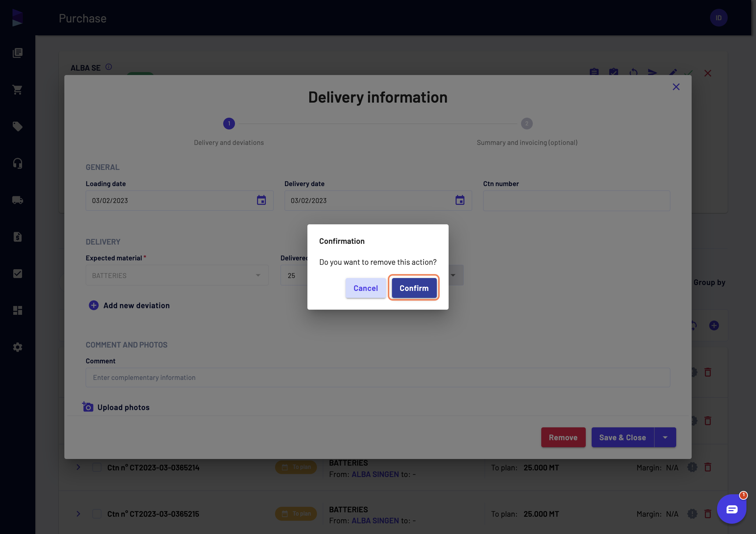The image size is (756, 534).
Task: Open the checkbox tasks sidebar icon
Action: tap(17, 274)
